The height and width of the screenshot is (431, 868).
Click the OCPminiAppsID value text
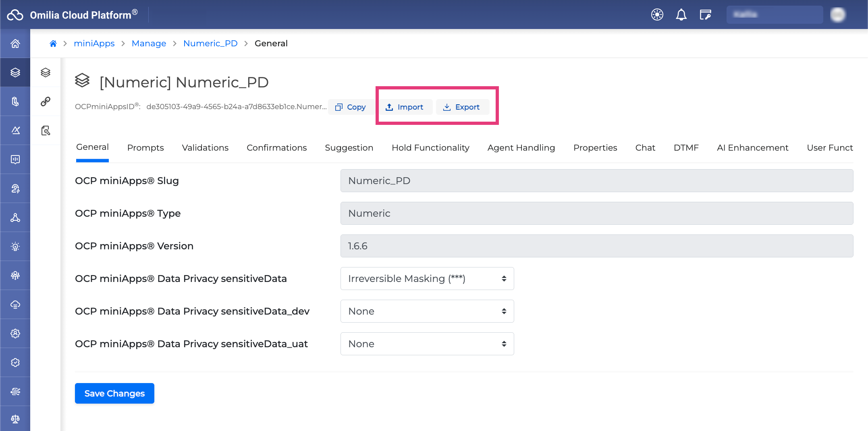[x=237, y=107]
